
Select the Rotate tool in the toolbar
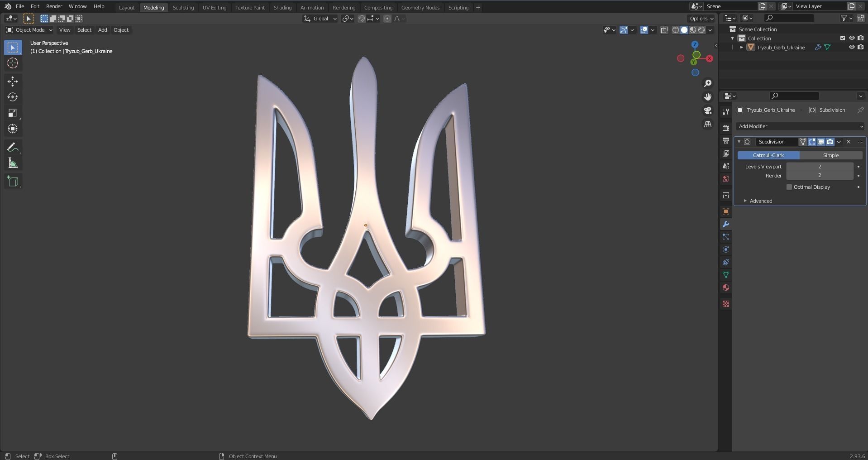pyautogui.click(x=13, y=97)
